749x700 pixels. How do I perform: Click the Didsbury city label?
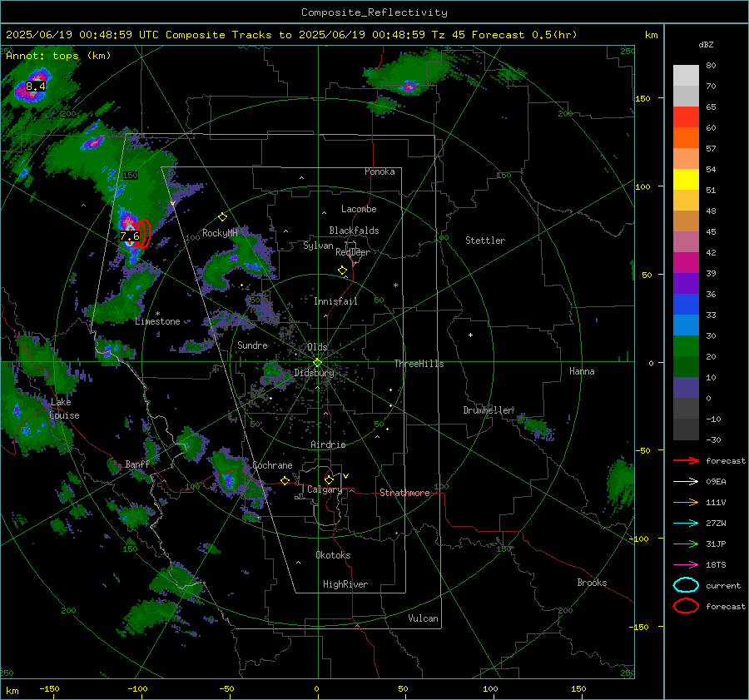[314, 373]
